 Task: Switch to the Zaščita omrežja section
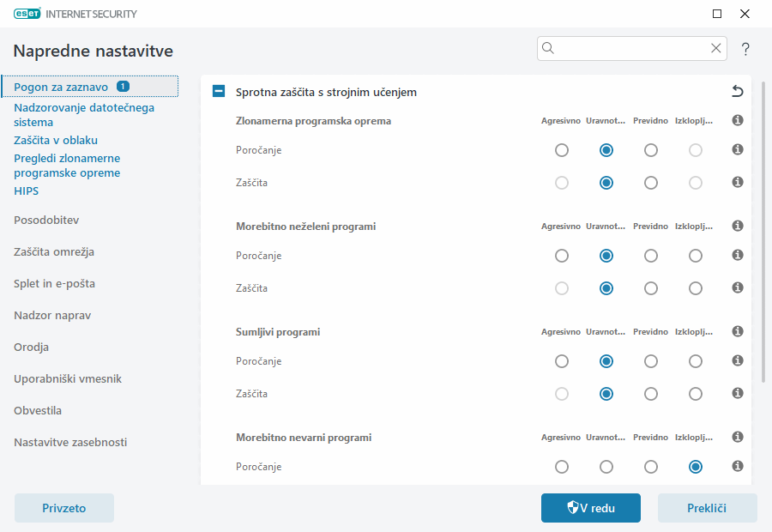pyautogui.click(x=45, y=251)
